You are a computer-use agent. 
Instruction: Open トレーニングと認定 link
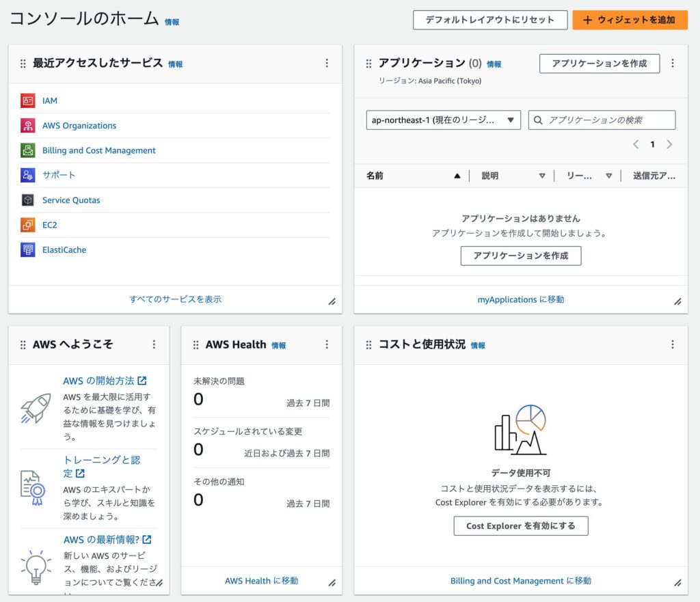click(101, 466)
